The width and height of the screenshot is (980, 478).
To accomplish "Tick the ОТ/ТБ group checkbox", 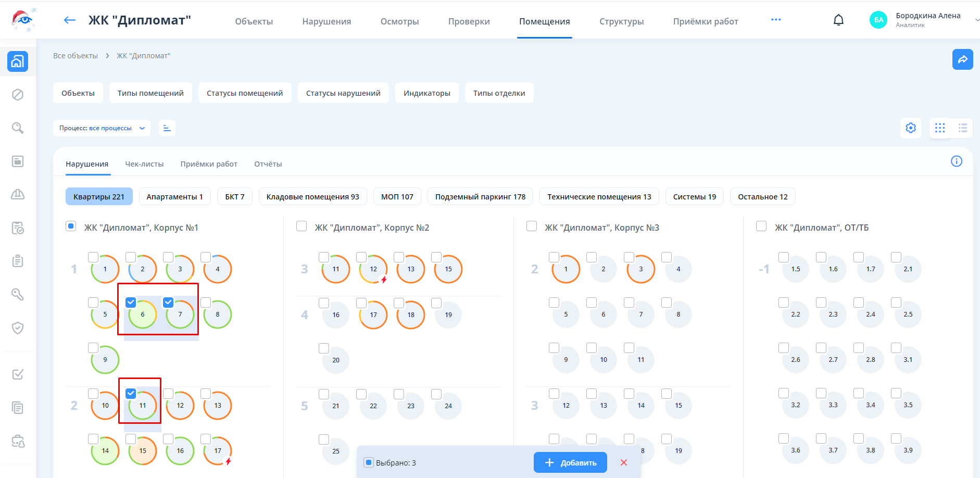I will coord(761,226).
